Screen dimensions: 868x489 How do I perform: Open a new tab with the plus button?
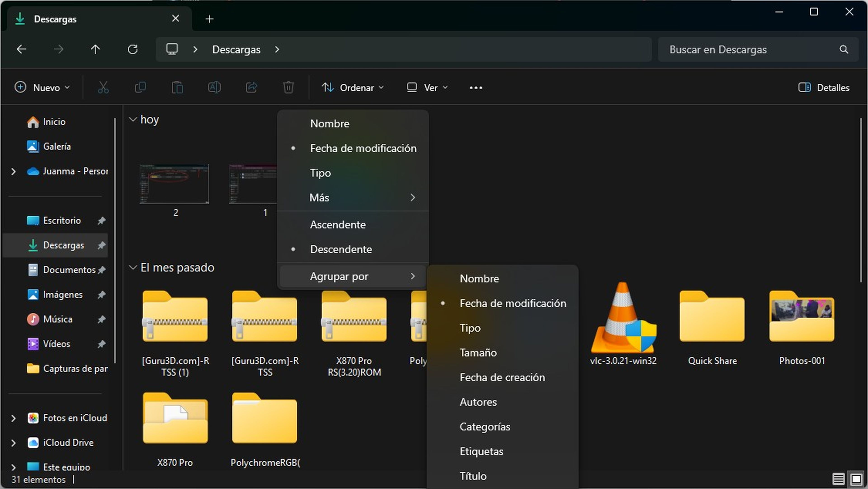[x=209, y=19]
